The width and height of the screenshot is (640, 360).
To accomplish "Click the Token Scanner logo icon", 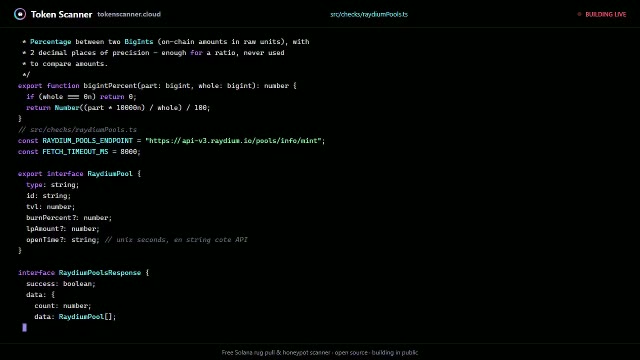I will click(20, 14).
